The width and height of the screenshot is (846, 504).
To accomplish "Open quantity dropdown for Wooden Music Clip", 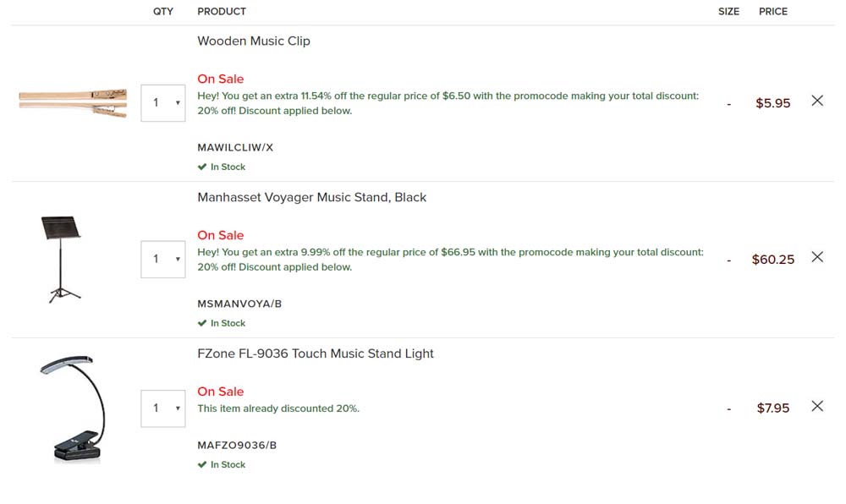I will 163,103.
